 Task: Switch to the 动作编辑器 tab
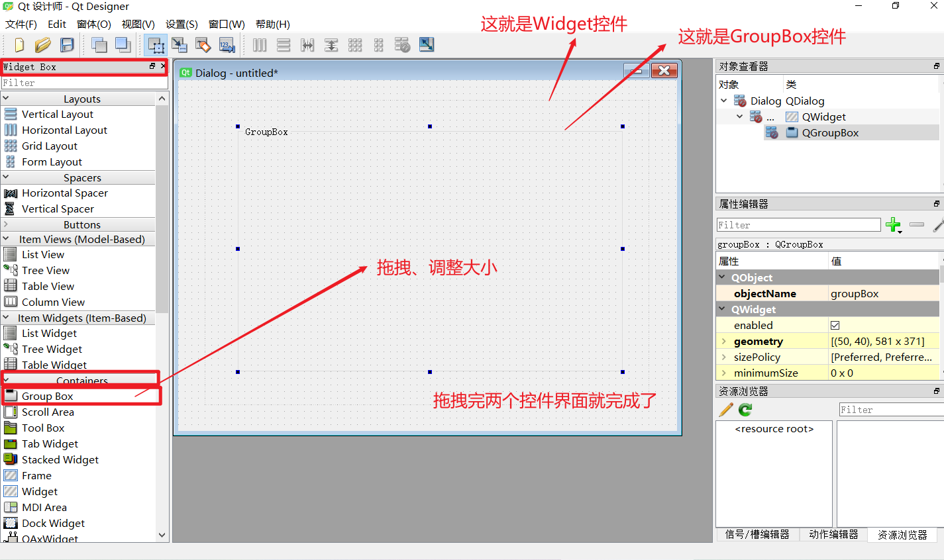tap(833, 535)
